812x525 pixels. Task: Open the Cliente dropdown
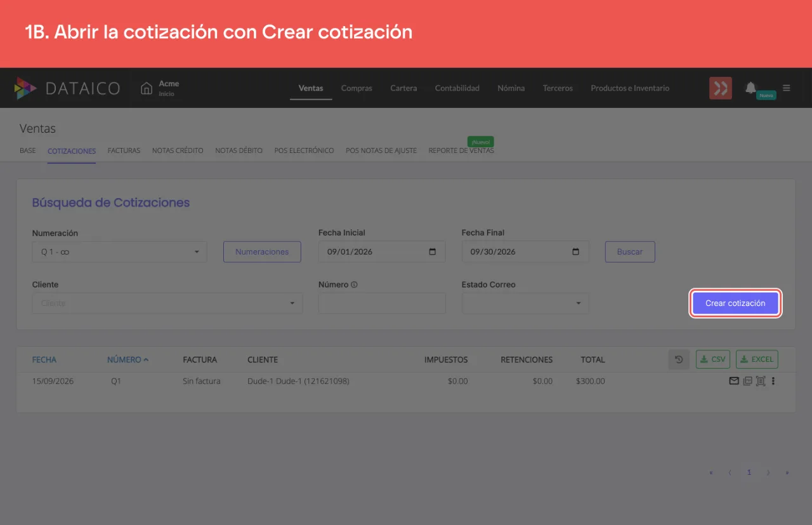click(x=167, y=303)
